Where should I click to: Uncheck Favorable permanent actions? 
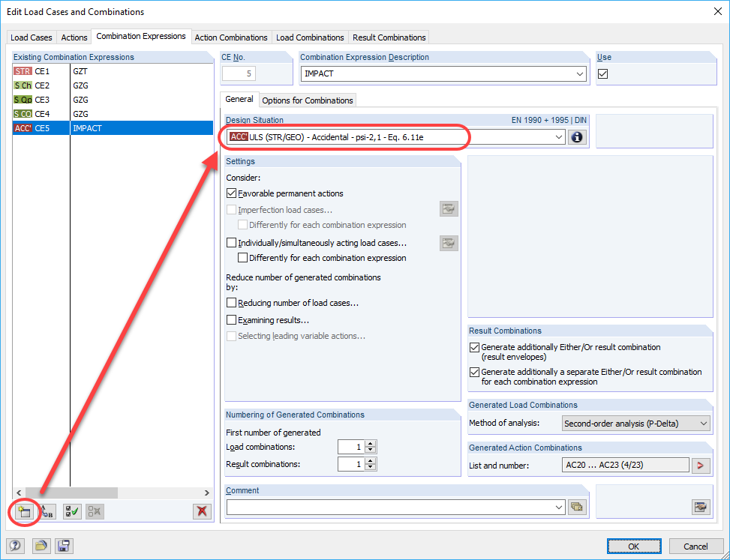click(x=231, y=193)
